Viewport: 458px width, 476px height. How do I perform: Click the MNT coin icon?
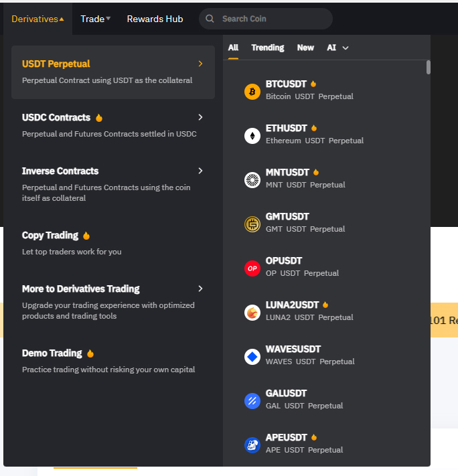tap(252, 180)
